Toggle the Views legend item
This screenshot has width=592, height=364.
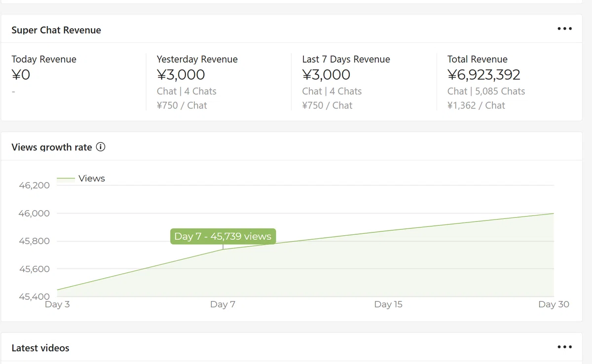tap(81, 179)
